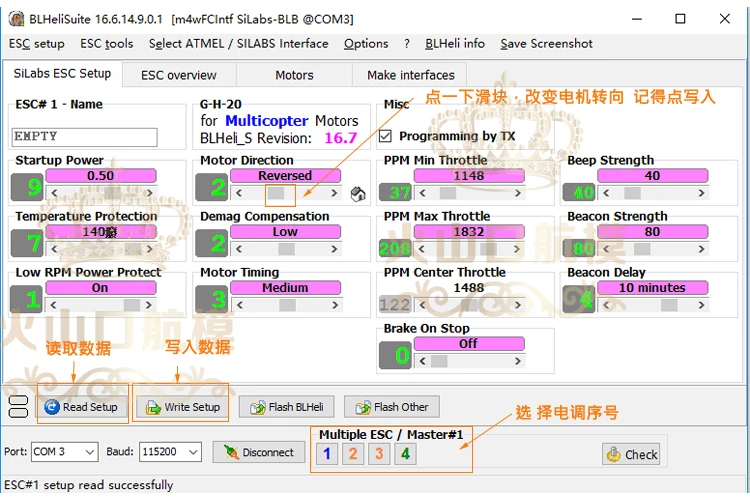The height and width of the screenshot is (500, 750).
Task: Click status text "ESC#1 setup read successfully"
Action: (x=88, y=485)
